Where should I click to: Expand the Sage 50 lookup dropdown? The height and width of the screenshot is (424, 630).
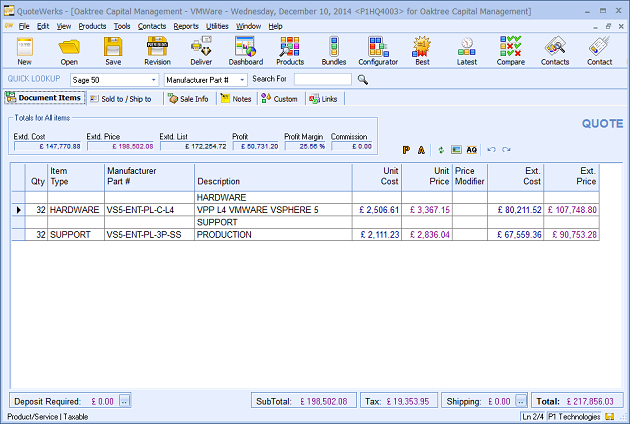click(x=151, y=79)
